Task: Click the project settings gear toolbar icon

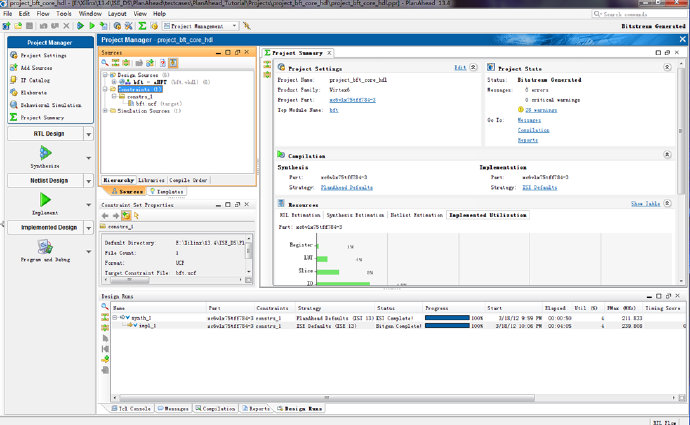Action: [117, 26]
